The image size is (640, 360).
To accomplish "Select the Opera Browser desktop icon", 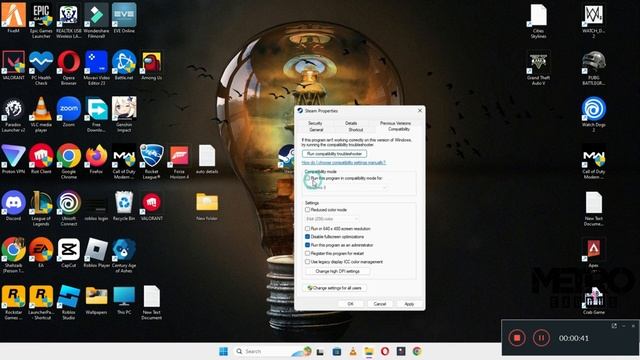I will point(69,68).
